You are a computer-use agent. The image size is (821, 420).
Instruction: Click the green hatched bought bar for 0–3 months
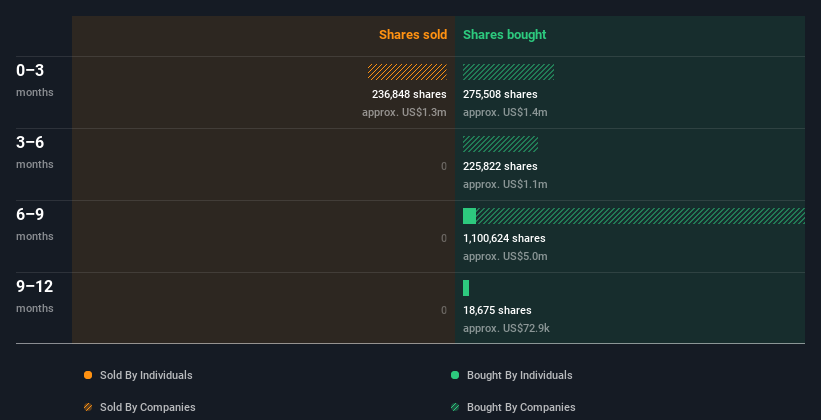508,72
